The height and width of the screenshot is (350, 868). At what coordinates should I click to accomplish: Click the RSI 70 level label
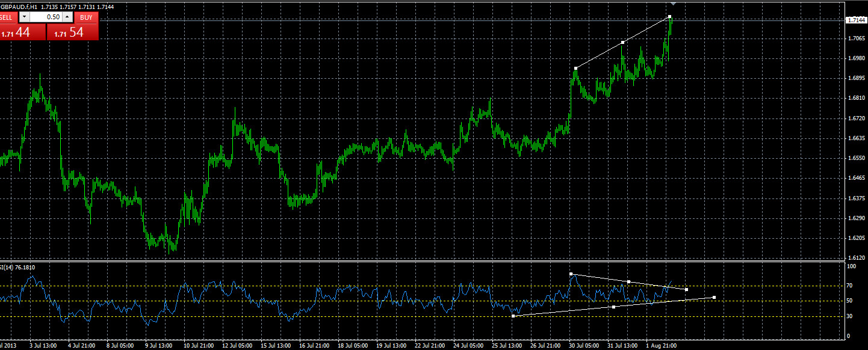850,285
